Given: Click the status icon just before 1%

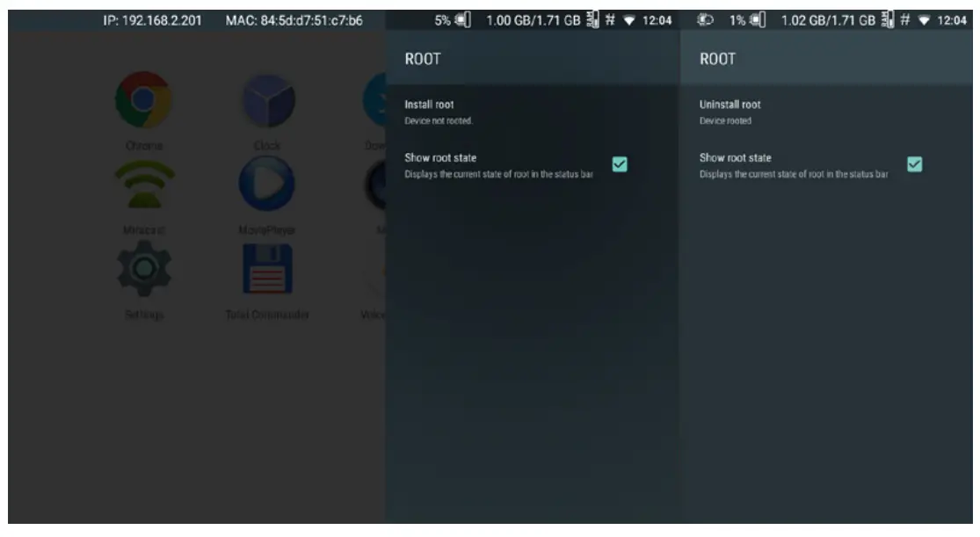Looking at the screenshot, I should [x=705, y=20].
